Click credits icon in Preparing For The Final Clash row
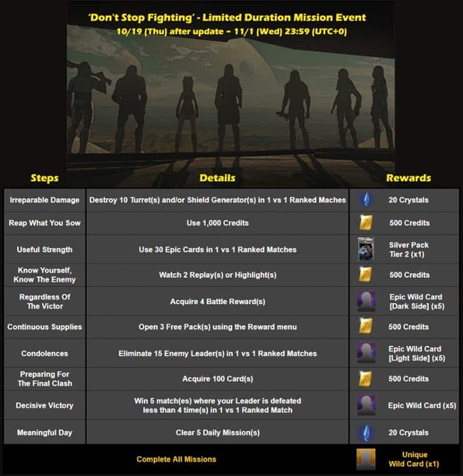The height and width of the screenshot is (476, 463). [x=365, y=378]
